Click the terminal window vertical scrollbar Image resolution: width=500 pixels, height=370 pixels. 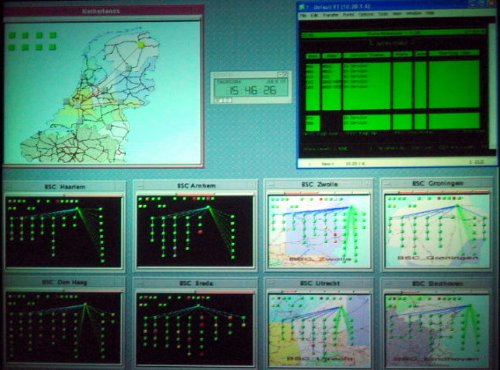(492, 86)
